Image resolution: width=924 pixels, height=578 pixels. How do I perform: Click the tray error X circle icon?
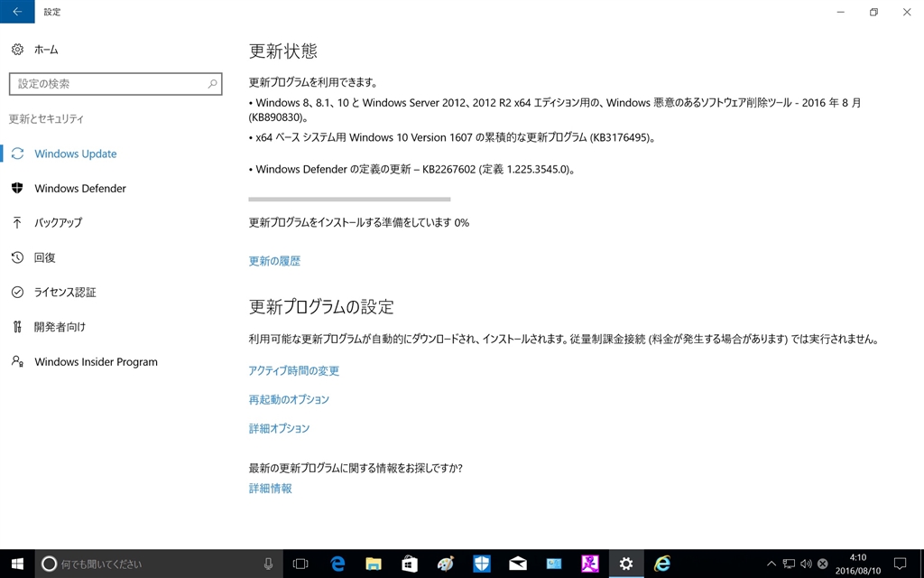(x=823, y=564)
